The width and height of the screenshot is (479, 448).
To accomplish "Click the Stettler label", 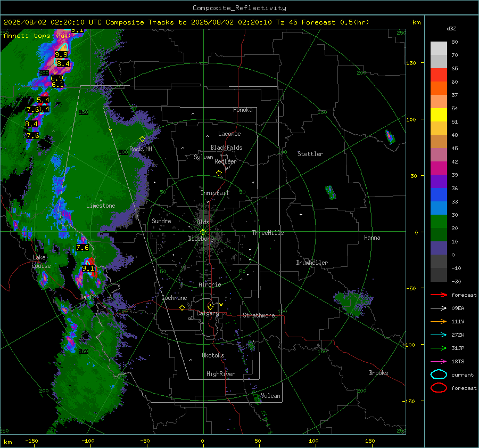I will click(310, 154).
